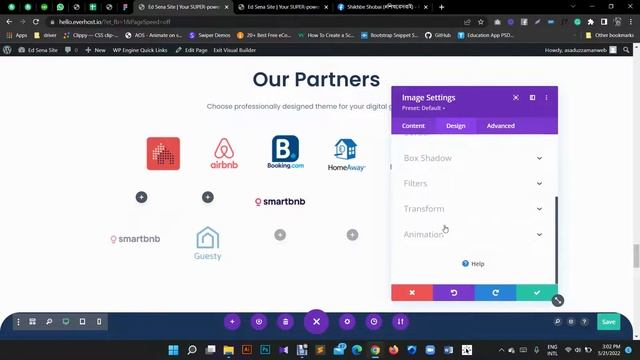Screen dimensions: 640x360
Task: Click the WordPress logo in admin bar
Action: point(7,50)
